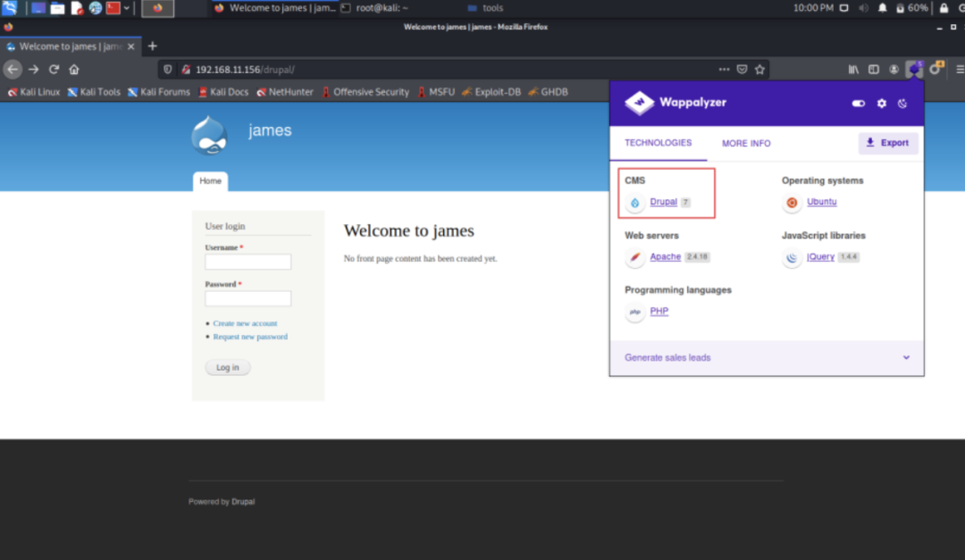Viewport: 965px width, 560px height.
Task: Go back to the previous page
Action: coord(13,70)
